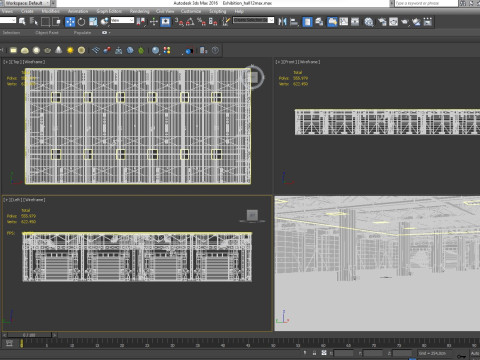This screenshot has height=360, width=480.
Task: Open the Rendering menu
Action: [139, 11]
